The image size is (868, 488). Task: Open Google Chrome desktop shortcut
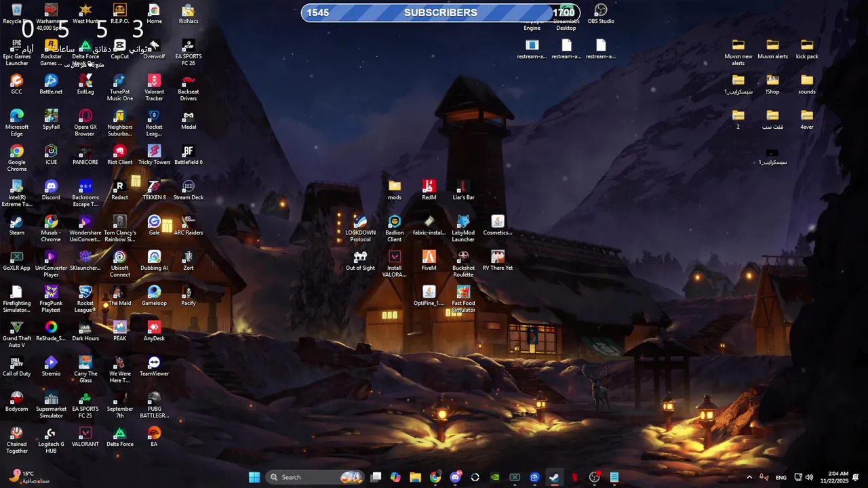pyautogui.click(x=16, y=158)
